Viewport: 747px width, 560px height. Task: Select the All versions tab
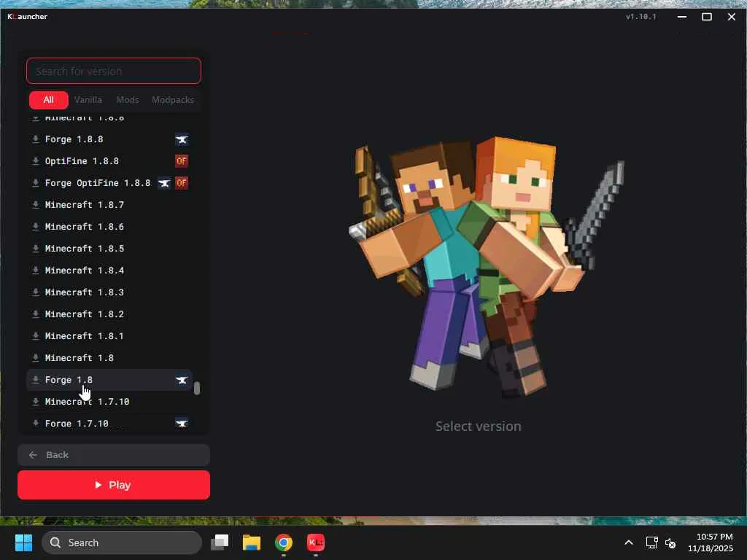[x=48, y=100]
